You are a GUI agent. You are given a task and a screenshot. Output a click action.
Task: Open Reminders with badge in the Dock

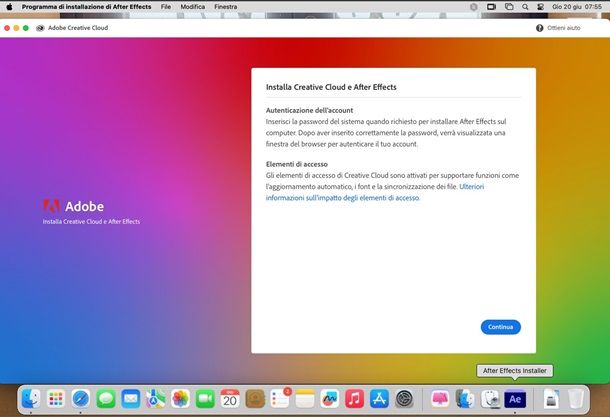(280, 399)
